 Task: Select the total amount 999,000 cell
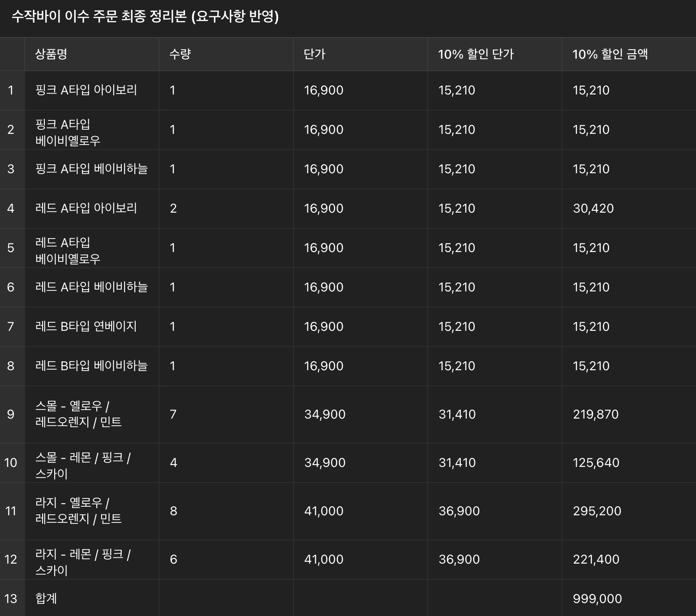point(597,599)
